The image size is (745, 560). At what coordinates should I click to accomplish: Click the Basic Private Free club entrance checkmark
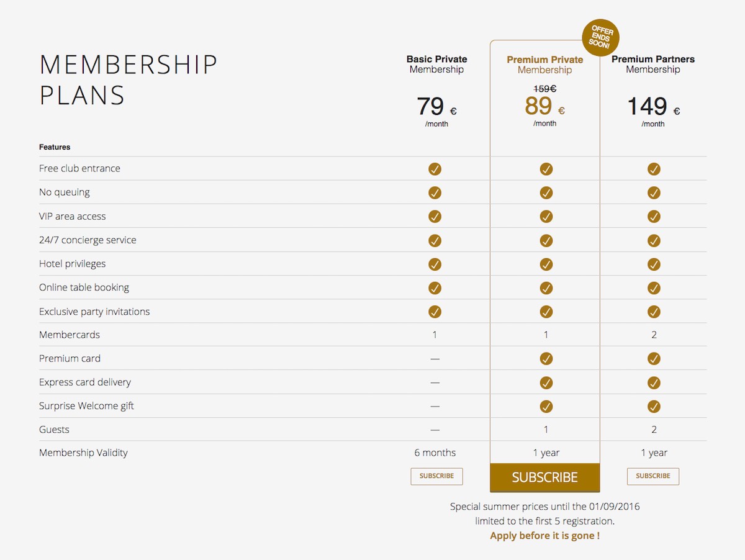coord(435,169)
